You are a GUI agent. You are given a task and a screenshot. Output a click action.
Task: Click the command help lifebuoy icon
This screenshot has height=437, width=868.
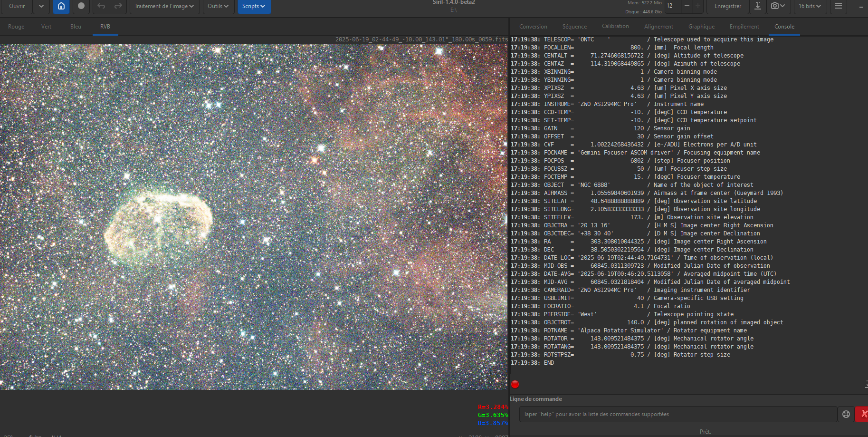[846, 414]
